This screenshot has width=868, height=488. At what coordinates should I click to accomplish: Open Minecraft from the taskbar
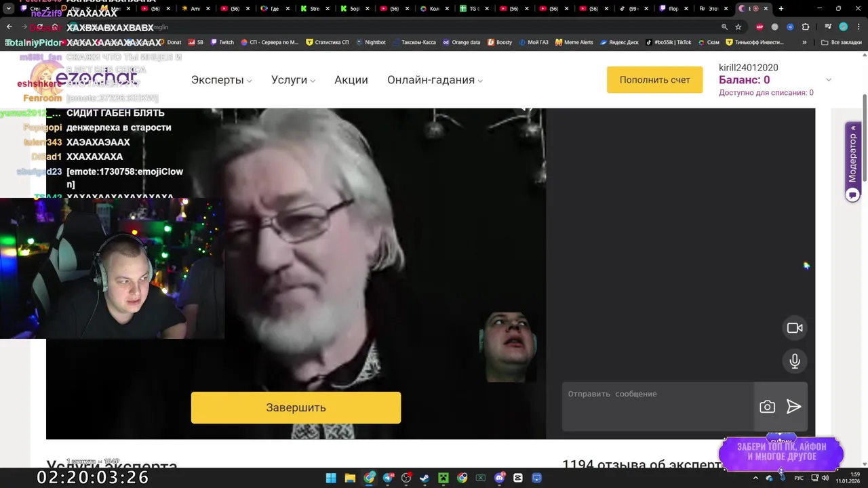[443, 478]
